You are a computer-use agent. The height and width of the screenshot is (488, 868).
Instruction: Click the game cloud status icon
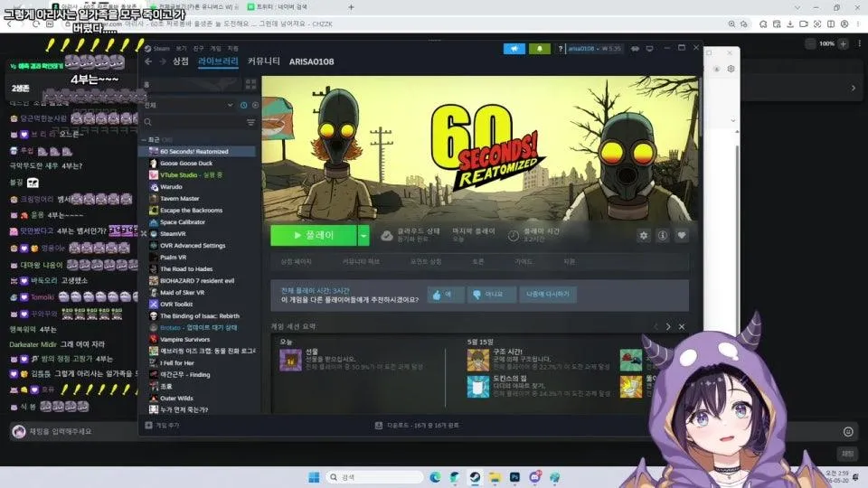point(387,236)
